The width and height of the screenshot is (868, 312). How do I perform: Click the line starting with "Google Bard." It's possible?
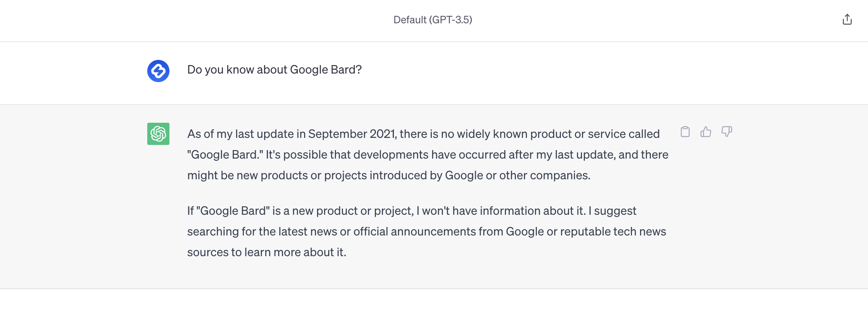(x=427, y=155)
